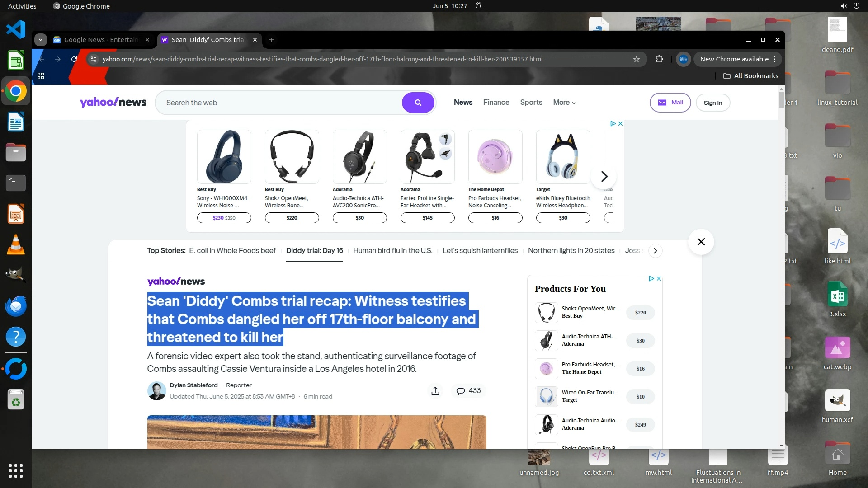Image resolution: width=868 pixels, height=488 pixels.
Task: Dismiss overlay with round X button
Action: [701, 242]
